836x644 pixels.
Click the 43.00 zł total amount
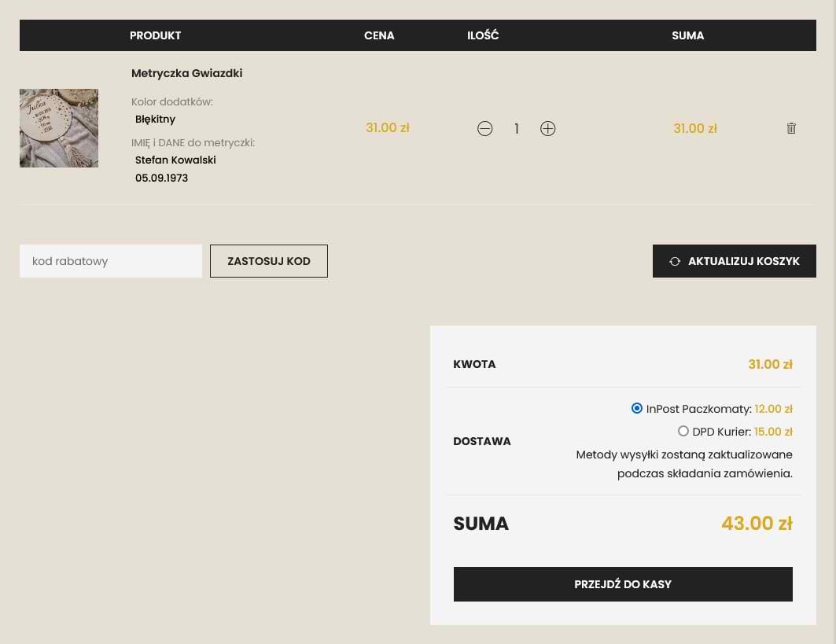click(757, 524)
